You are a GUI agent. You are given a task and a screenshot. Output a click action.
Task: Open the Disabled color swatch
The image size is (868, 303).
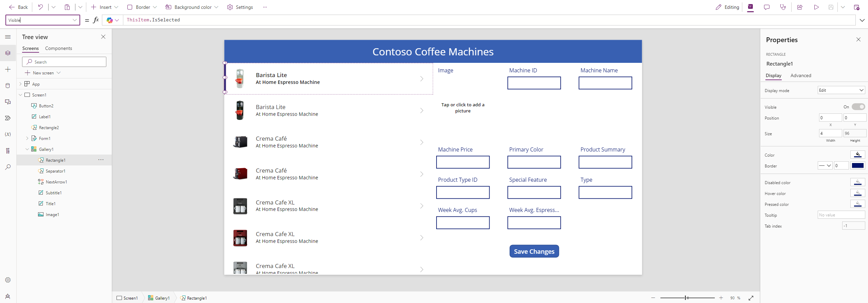pos(857,182)
